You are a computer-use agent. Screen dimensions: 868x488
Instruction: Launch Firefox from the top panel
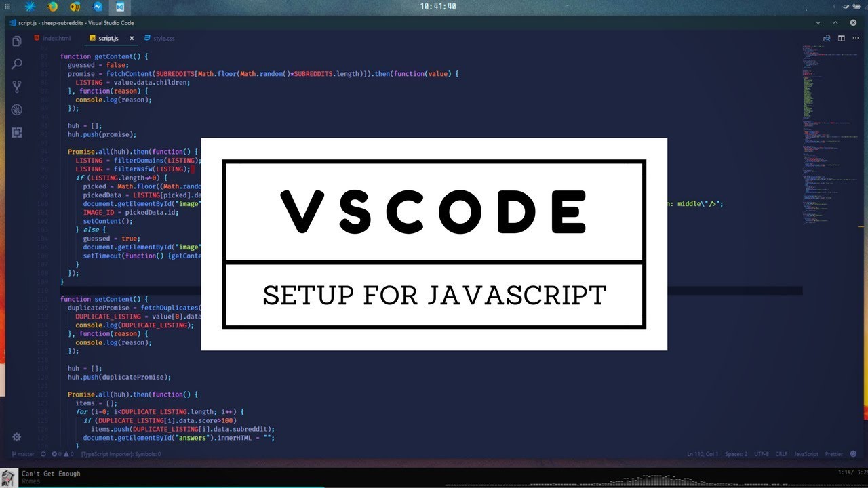click(53, 7)
